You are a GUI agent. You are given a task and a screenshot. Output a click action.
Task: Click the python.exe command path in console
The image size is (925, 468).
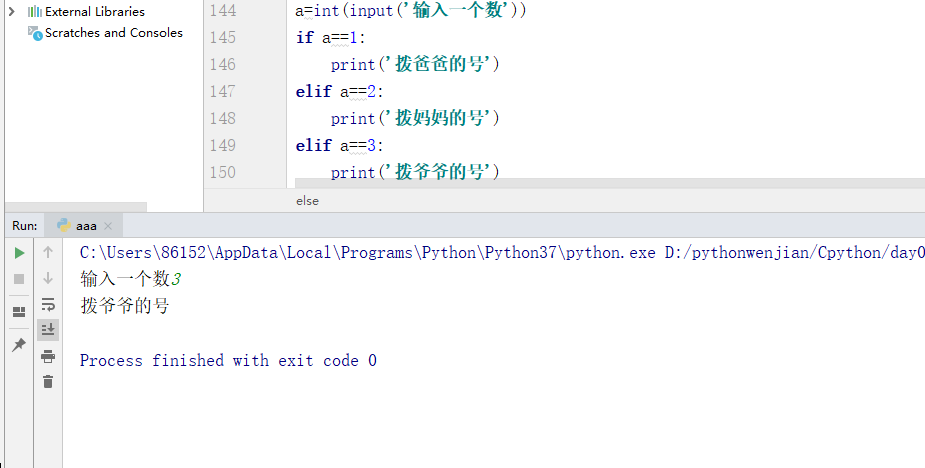[502, 253]
